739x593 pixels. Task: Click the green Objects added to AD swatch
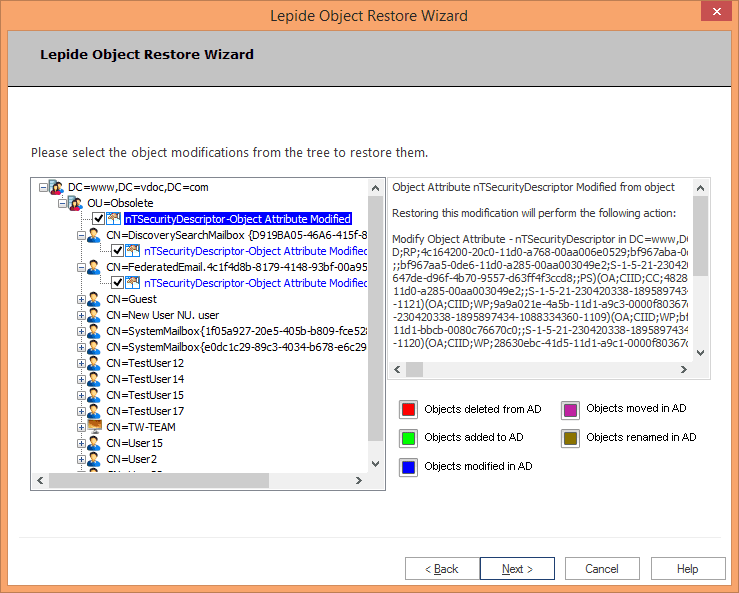(x=408, y=438)
